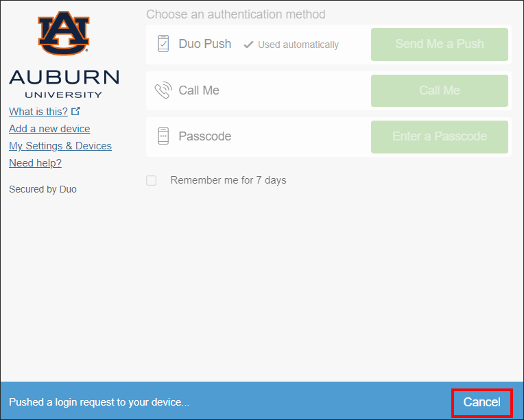Click the Call Me telephone icon
Image resolution: width=524 pixels, height=420 pixels.
point(163,90)
